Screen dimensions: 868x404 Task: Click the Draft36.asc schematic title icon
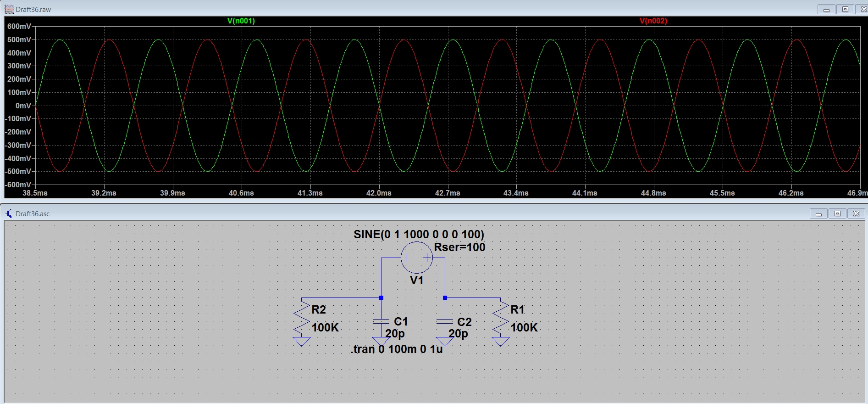click(9, 213)
